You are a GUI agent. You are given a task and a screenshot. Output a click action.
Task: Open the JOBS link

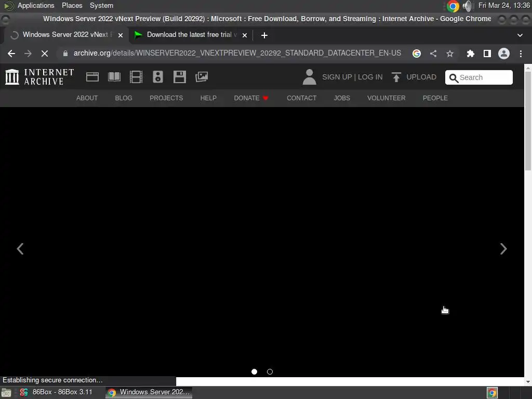[342, 98]
